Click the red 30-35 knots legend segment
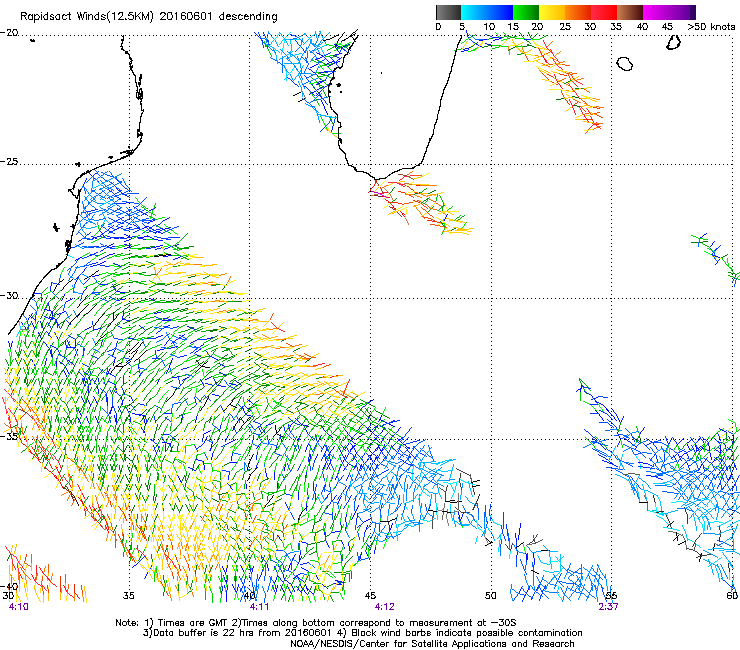Screen dimensions: 740x650 (604, 12)
